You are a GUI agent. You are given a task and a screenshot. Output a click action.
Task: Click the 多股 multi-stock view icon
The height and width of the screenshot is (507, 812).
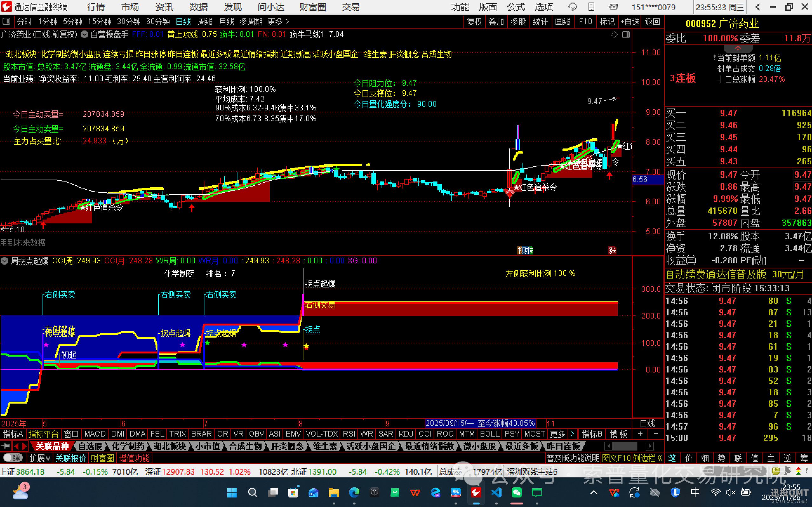tap(518, 22)
